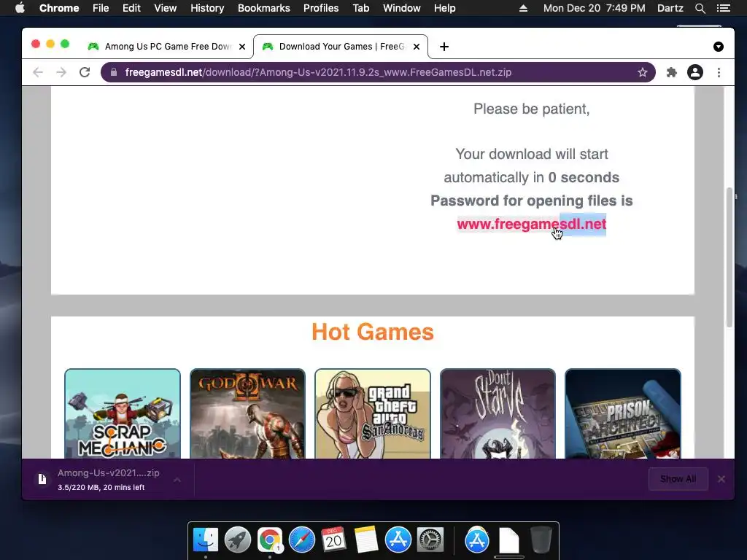747x560 pixels.
Task: Click Show All downloads button
Action: (678, 479)
